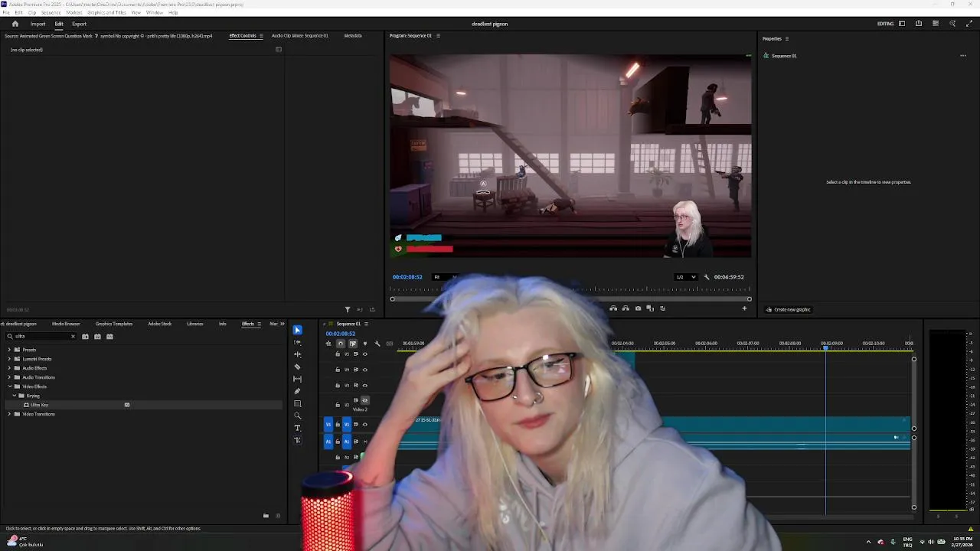Toggle V1 track output eye
The height and width of the screenshot is (551, 980).
click(x=364, y=424)
